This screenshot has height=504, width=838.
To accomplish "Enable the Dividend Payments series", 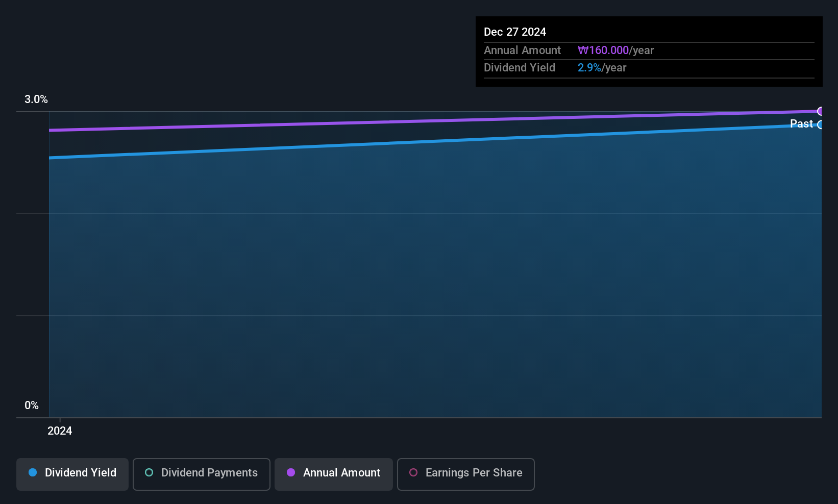I will [202, 474].
